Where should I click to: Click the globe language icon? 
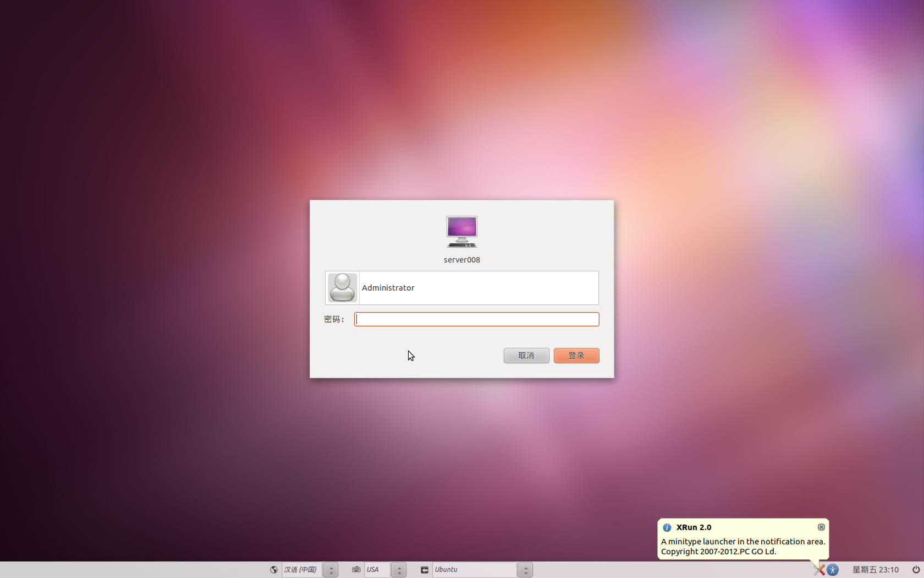pos(274,570)
